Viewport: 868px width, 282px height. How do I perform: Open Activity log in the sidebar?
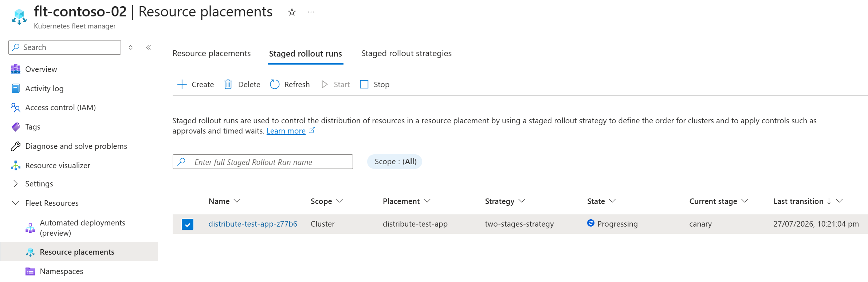(44, 88)
